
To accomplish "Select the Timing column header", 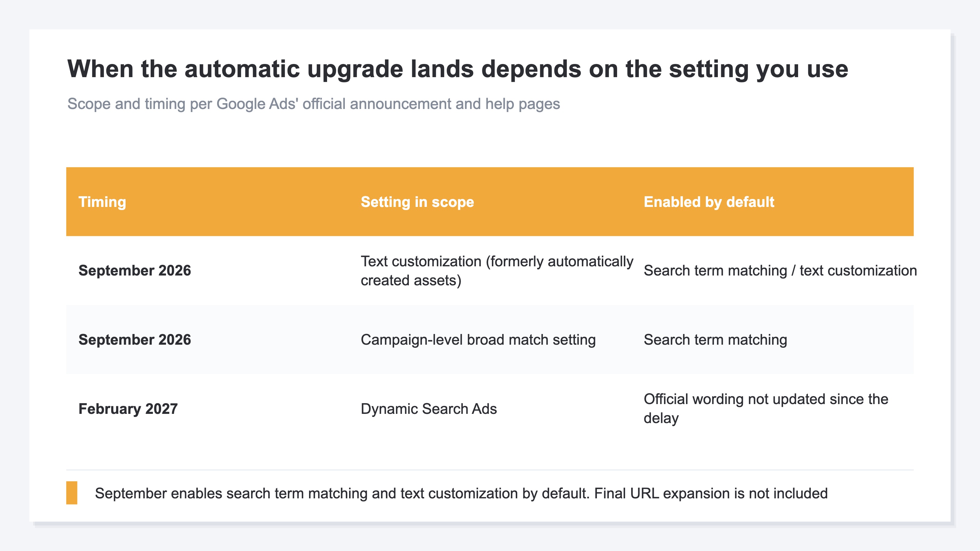I will point(102,202).
